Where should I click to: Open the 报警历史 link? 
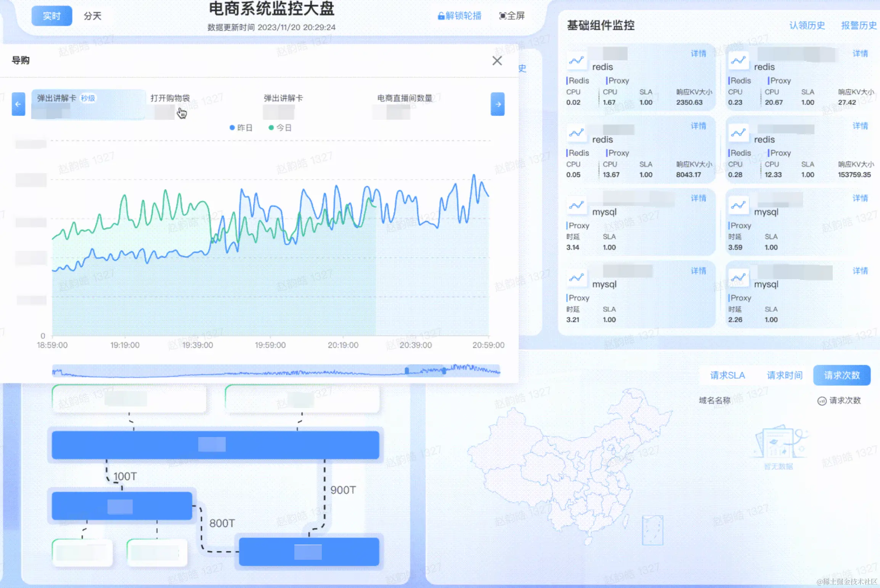click(859, 26)
